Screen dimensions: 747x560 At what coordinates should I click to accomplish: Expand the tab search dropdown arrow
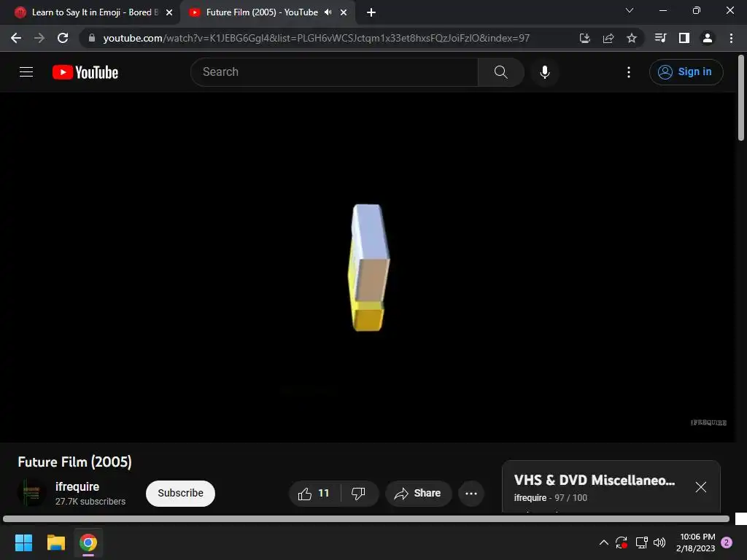coord(630,10)
